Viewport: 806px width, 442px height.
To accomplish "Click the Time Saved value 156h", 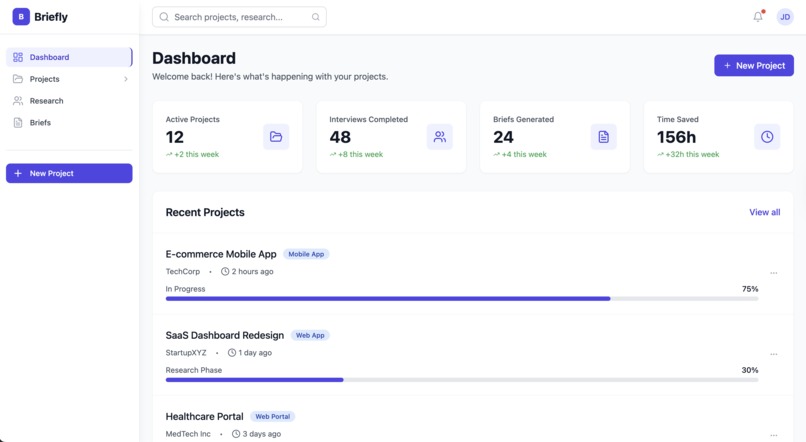I will pyautogui.click(x=676, y=137).
